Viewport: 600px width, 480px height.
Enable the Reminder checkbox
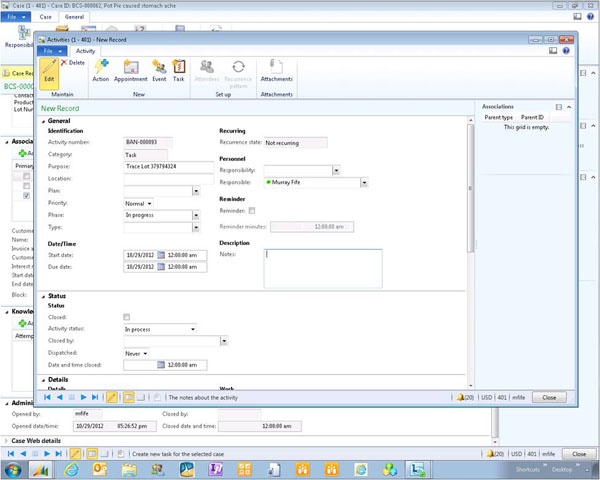coord(251,211)
